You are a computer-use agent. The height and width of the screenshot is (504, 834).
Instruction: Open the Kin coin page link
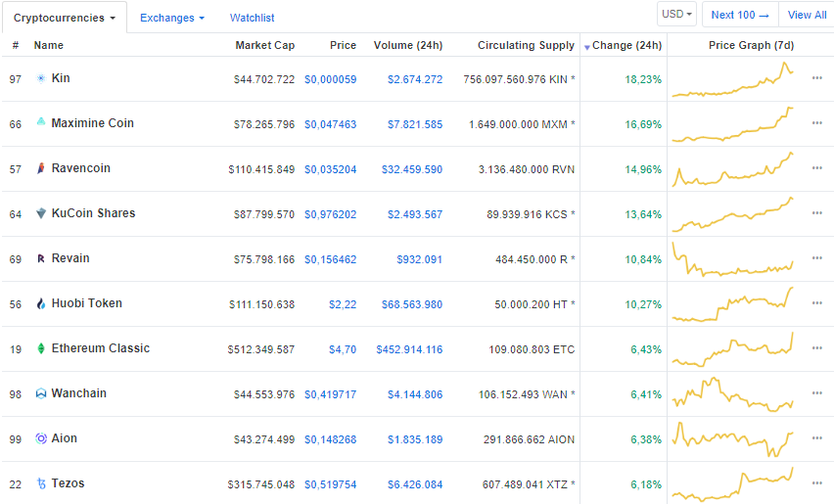tap(61, 78)
